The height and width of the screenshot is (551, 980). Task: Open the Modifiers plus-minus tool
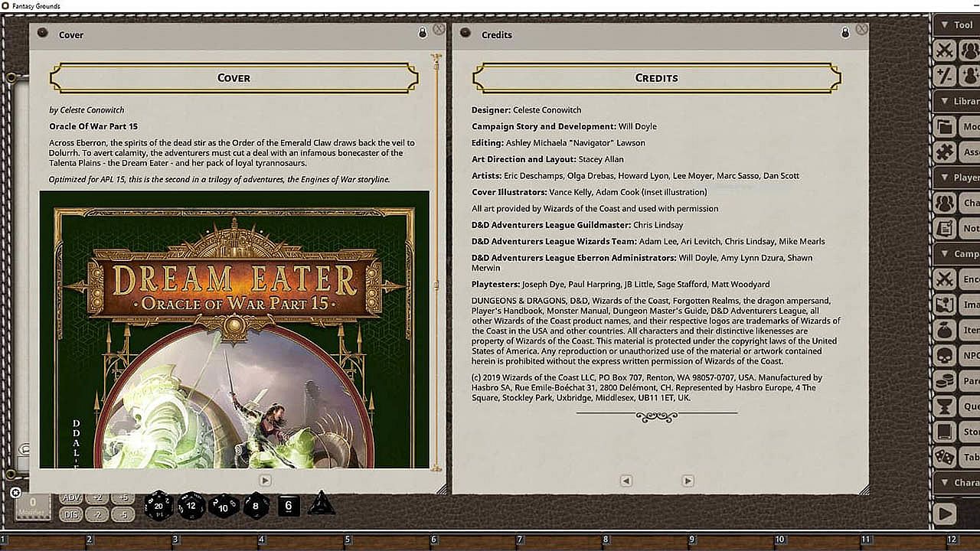946,75
